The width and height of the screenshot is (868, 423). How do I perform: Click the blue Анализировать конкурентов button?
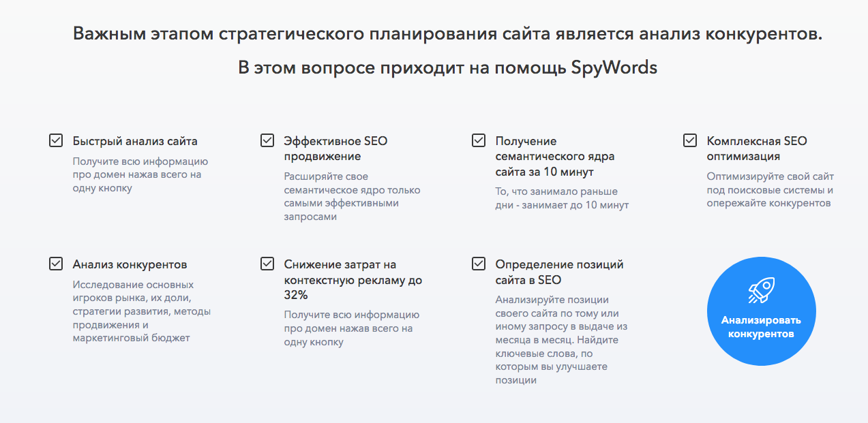tap(761, 312)
